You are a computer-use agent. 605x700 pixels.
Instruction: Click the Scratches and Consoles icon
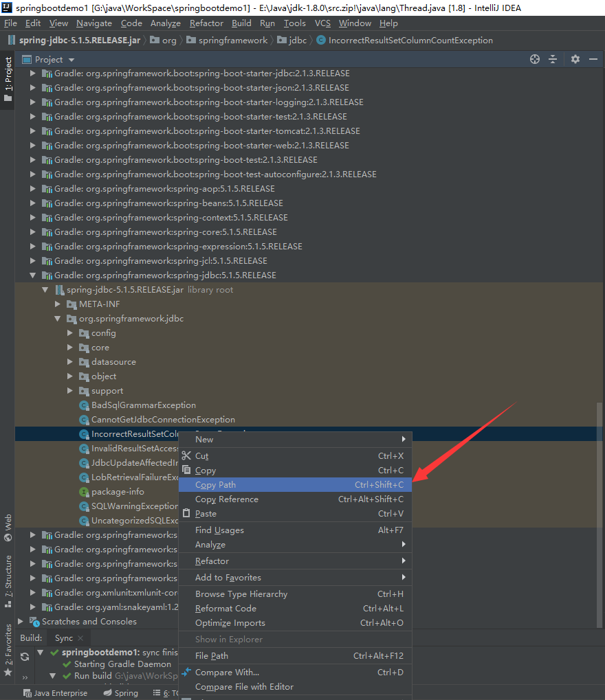34,622
